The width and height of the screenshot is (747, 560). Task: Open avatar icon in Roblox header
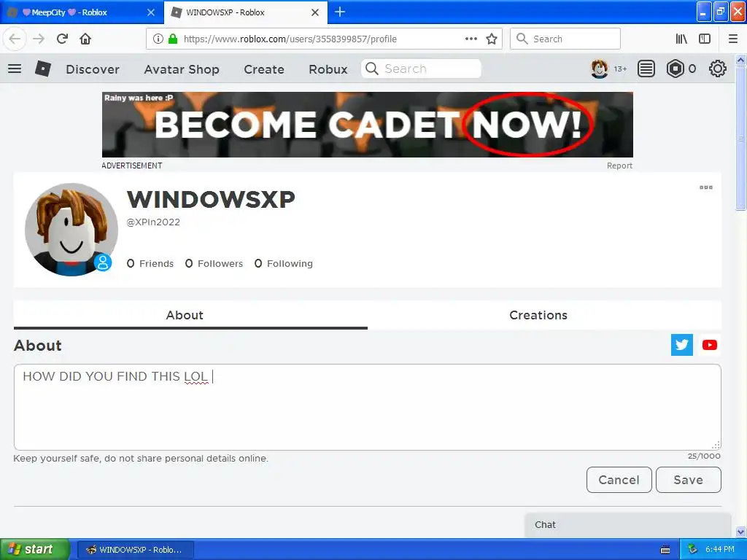pos(600,69)
